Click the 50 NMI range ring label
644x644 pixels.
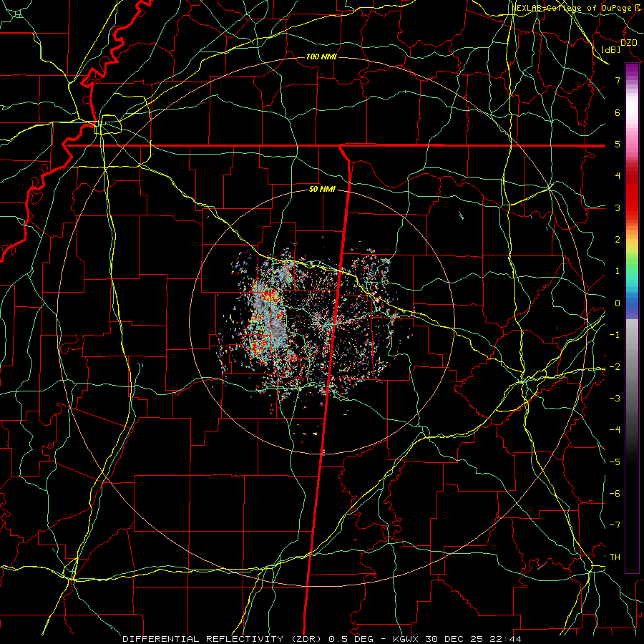click(x=322, y=190)
